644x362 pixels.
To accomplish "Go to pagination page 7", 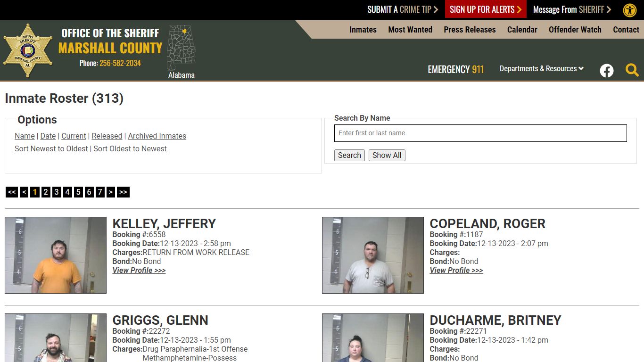I will click(x=100, y=192).
